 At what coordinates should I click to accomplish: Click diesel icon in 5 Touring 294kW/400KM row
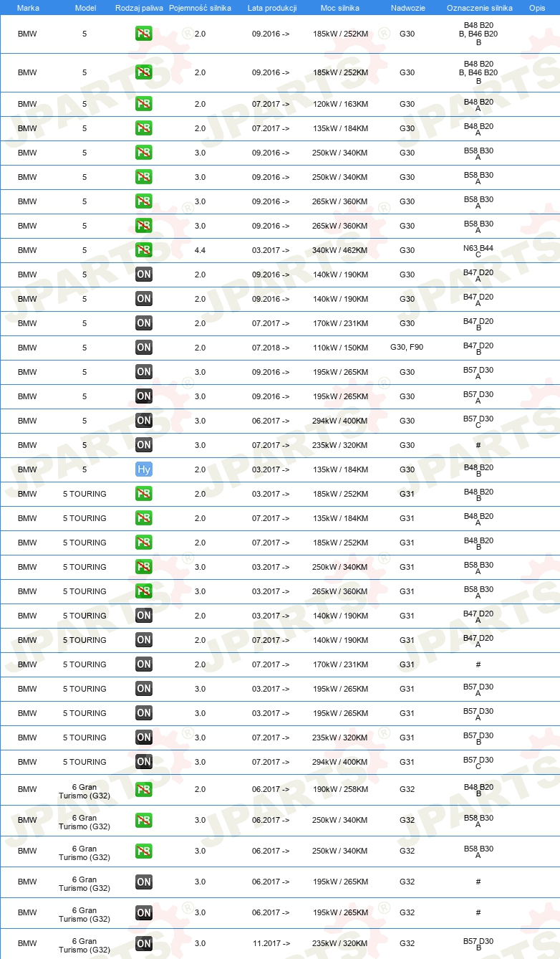[x=144, y=762]
